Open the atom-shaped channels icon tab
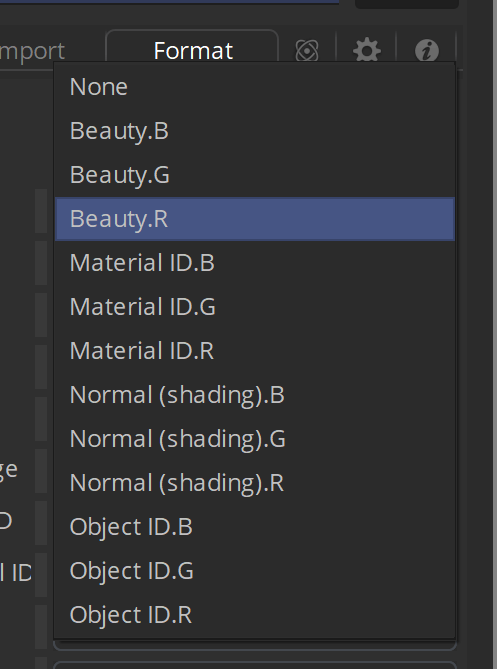 pos(307,51)
